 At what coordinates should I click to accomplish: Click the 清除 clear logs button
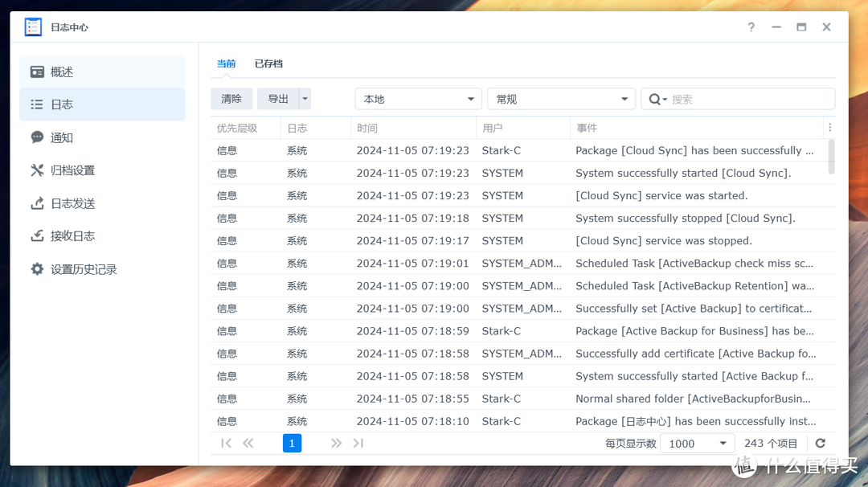click(231, 98)
